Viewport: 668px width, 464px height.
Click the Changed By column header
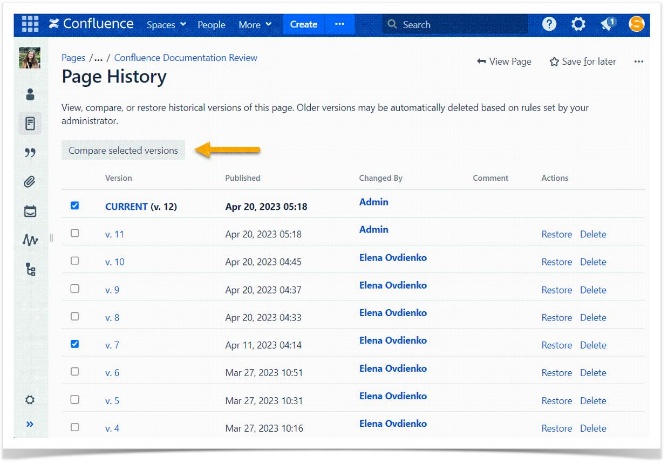click(x=380, y=178)
